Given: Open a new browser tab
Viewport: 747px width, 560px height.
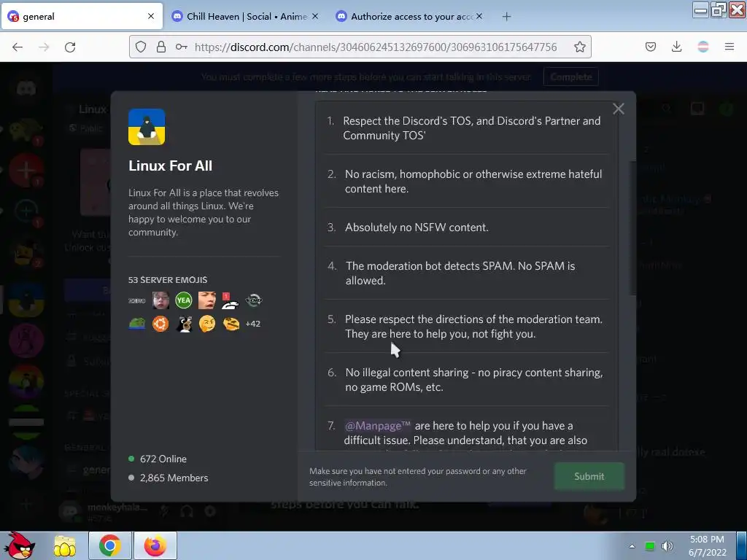Looking at the screenshot, I should [x=506, y=17].
